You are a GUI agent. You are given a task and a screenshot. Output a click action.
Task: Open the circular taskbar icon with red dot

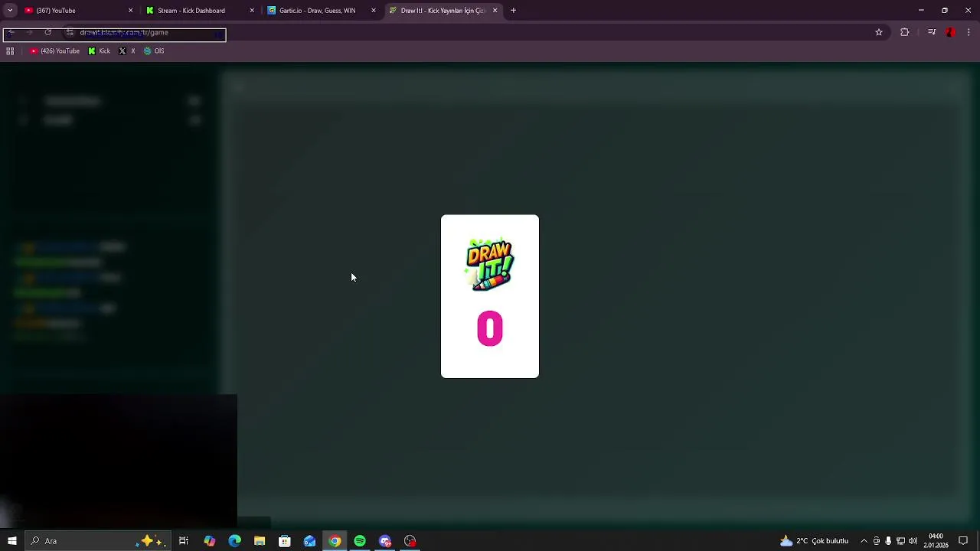[410, 541]
